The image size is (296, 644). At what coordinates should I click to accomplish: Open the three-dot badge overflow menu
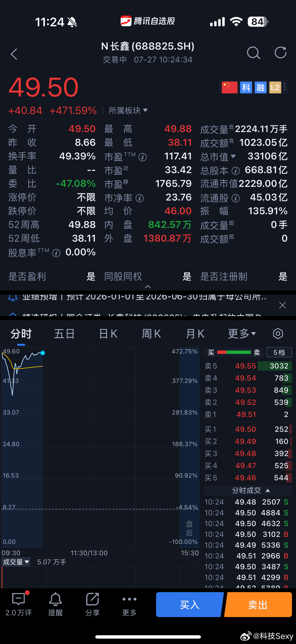[285, 87]
